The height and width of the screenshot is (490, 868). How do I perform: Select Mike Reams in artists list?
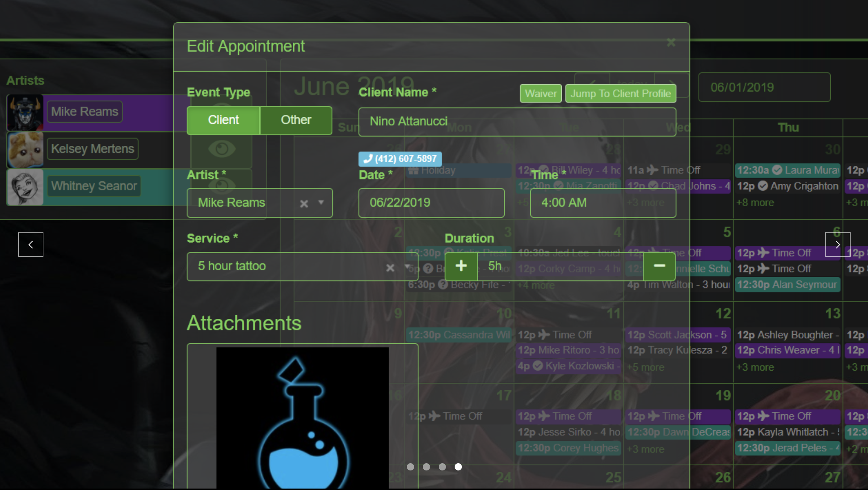tap(84, 111)
